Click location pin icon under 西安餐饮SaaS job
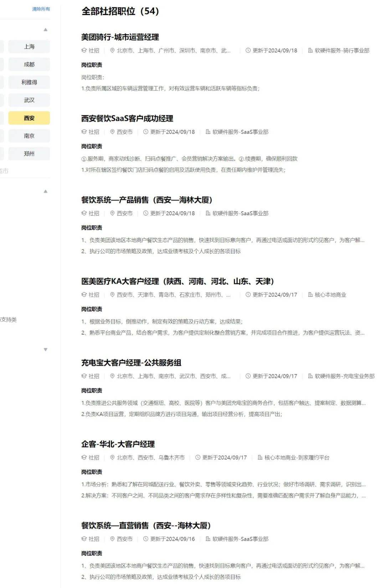The image size is (385, 588). [x=112, y=132]
